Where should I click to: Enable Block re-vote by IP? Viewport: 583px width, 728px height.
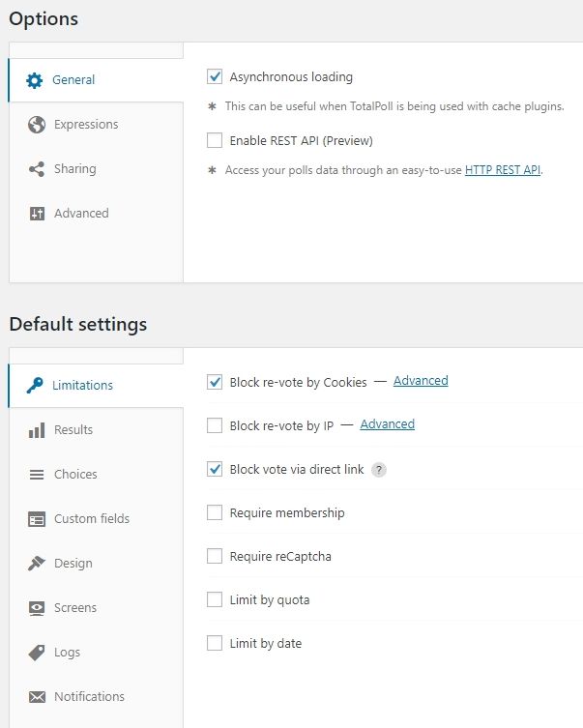click(x=215, y=425)
